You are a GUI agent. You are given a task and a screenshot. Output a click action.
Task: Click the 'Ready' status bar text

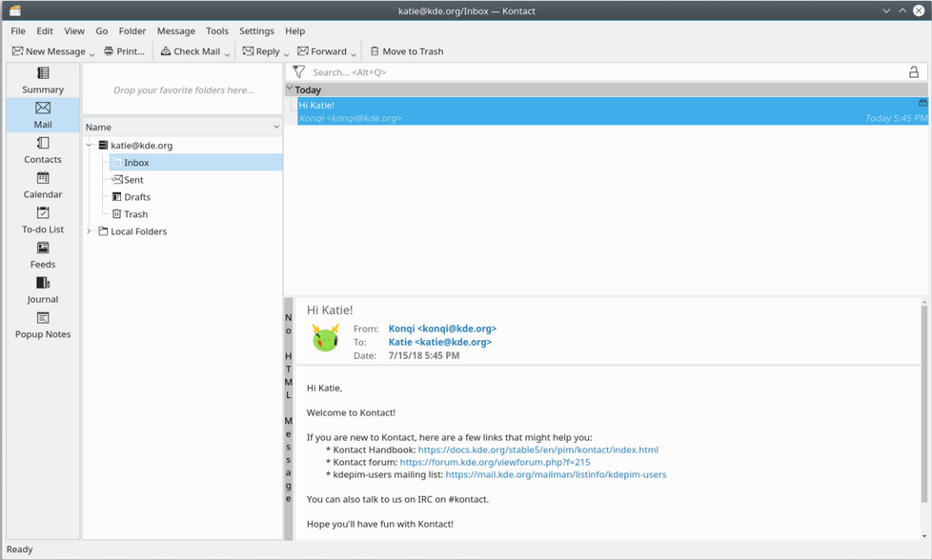click(20, 550)
